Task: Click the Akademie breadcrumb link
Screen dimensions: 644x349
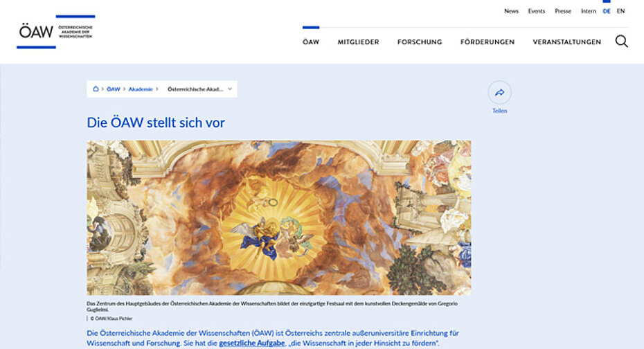Action: tap(141, 89)
